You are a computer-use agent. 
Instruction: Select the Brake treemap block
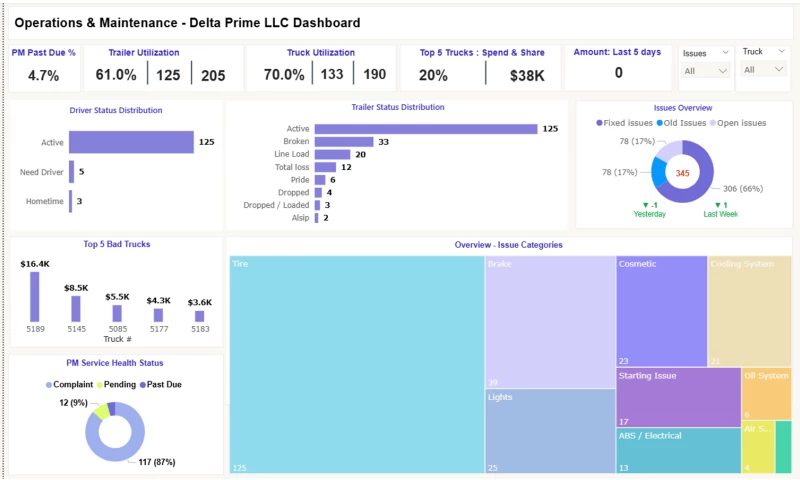550,322
